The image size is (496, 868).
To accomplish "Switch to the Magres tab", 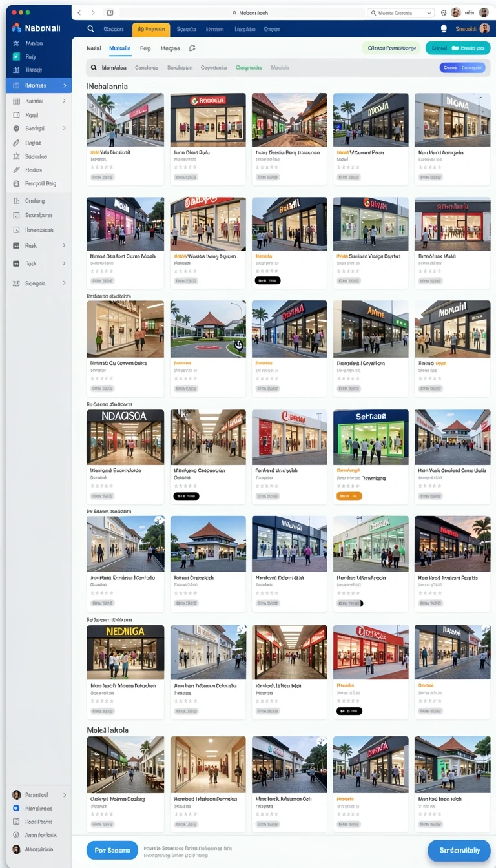I will pyautogui.click(x=170, y=48).
